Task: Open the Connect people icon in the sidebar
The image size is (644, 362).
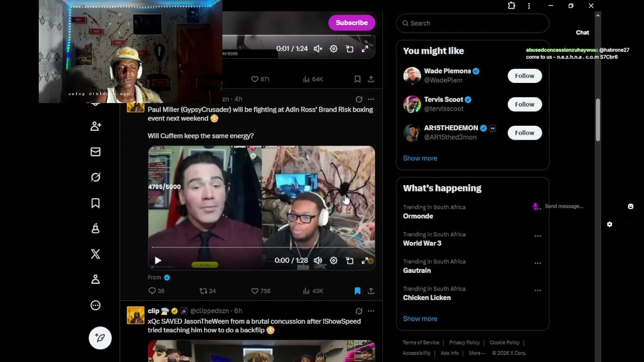Action: [x=96, y=126]
